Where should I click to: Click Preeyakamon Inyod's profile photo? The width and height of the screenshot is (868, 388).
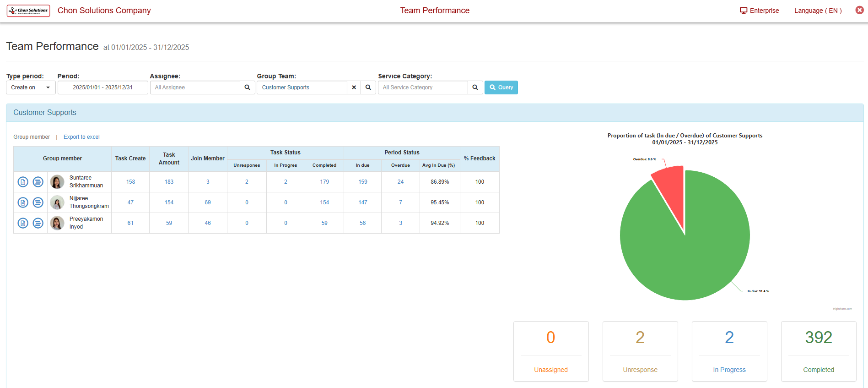click(57, 223)
